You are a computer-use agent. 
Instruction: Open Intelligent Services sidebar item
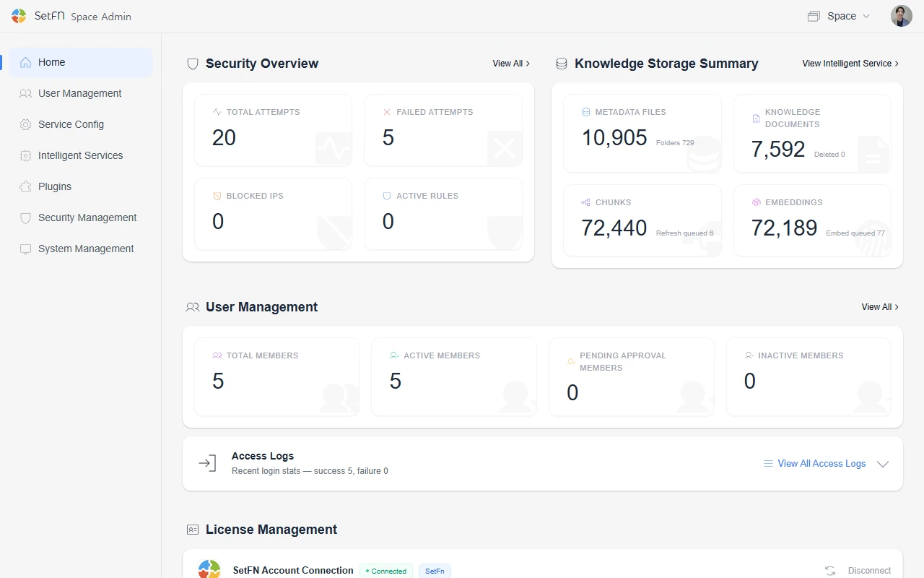(81, 155)
